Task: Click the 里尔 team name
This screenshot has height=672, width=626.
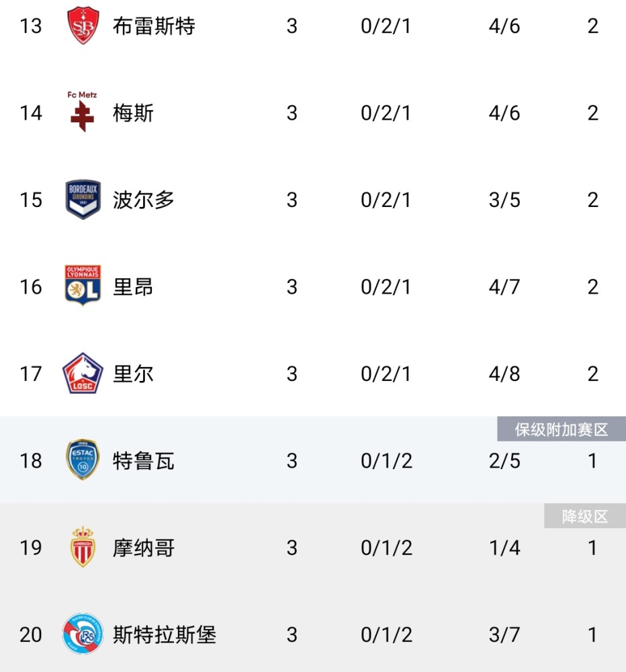Action: coord(133,374)
